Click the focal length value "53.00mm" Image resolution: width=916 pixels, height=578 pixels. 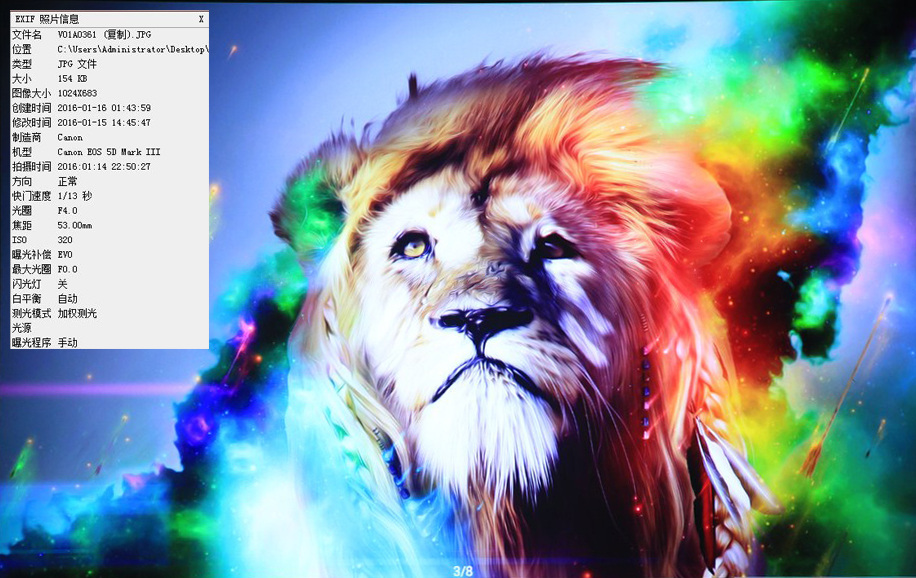pyautogui.click(x=75, y=225)
